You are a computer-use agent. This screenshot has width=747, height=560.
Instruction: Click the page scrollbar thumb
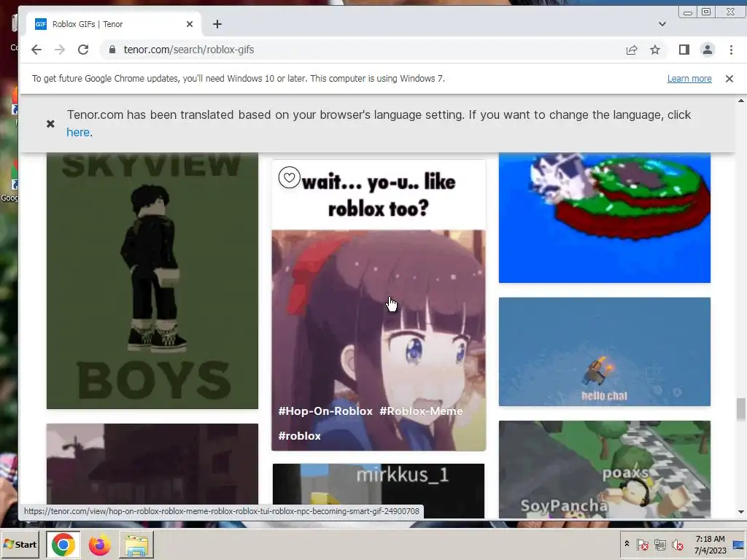(741, 410)
